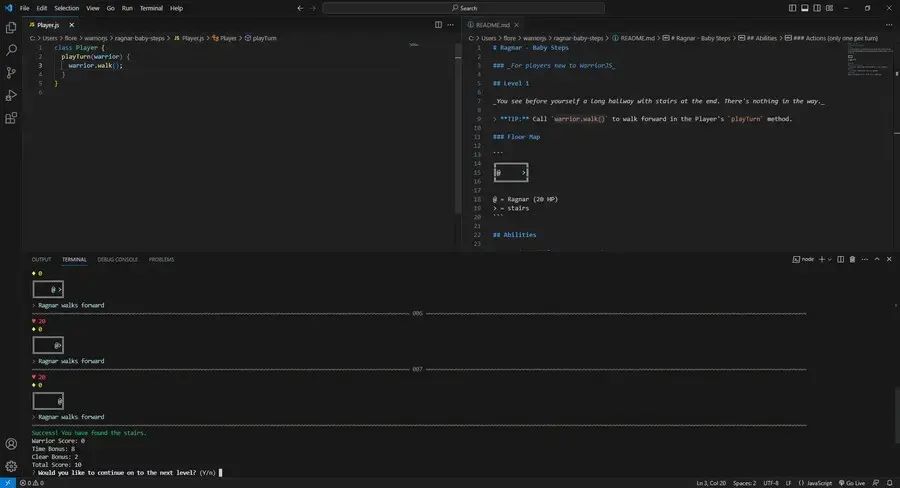Close the bottom panel
Viewport: 900px width, 488px height.
pyautogui.click(x=889, y=260)
